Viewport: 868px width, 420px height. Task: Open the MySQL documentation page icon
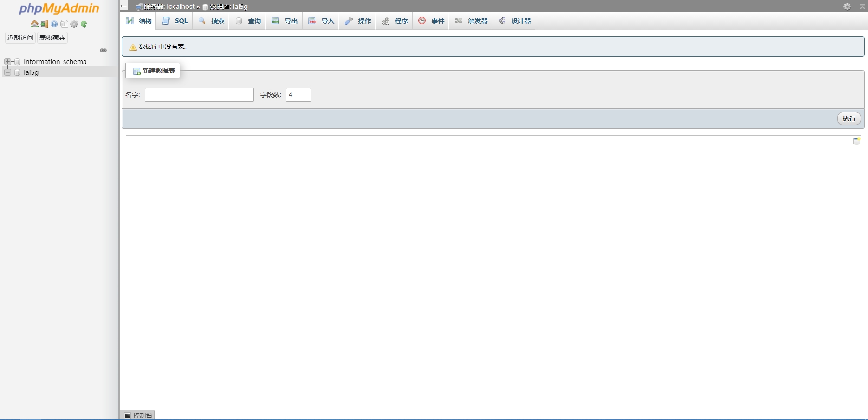click(64, 24)
